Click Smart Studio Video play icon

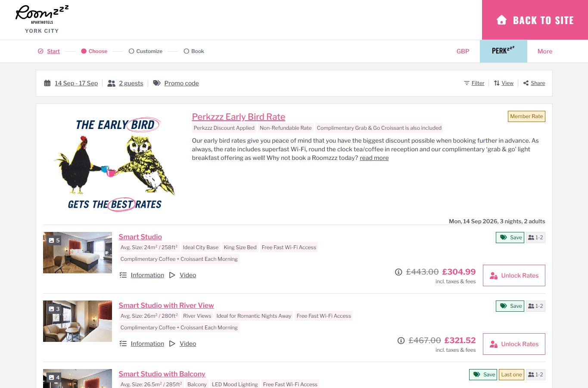coord(172,275)
